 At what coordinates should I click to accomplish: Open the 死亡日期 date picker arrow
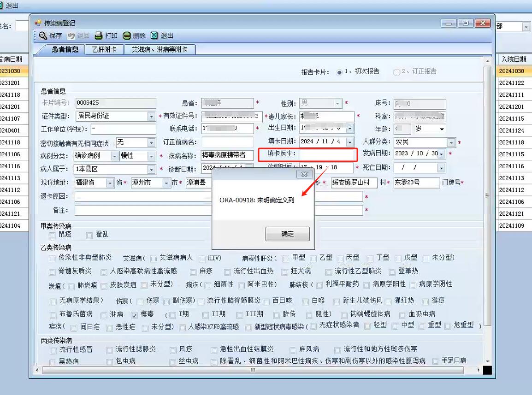tap(441, 168)
